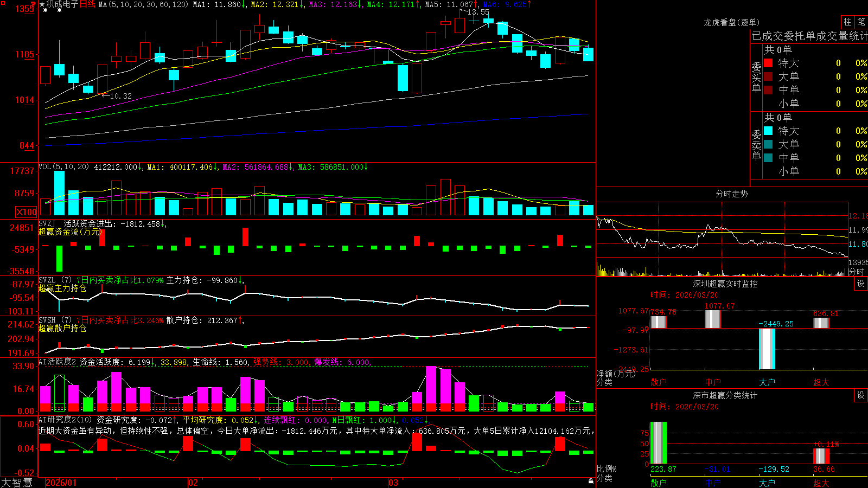Switch 龙虎看盘 to 笔 per-trade view
This screenshot has width=868, height=488.
click(861, 22)
